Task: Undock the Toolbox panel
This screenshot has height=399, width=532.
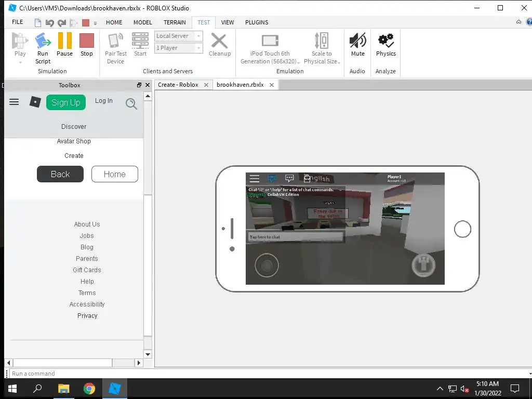Action: tap(139, 85)
